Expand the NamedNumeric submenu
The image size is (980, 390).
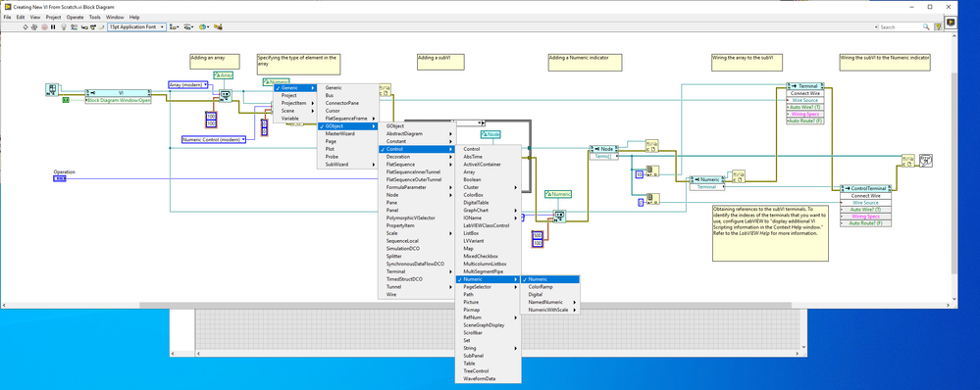pos(550,302)
